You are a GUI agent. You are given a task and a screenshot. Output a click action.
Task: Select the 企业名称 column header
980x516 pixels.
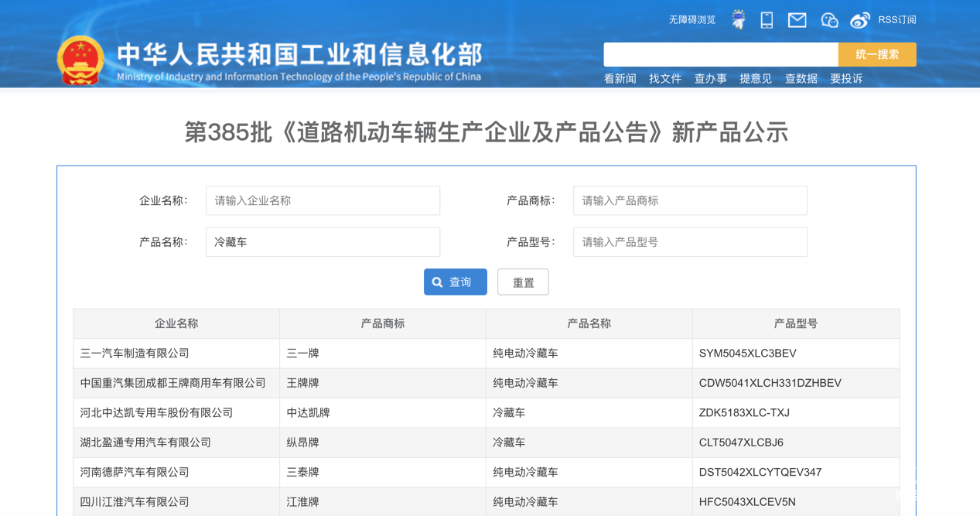click(176, 323)
